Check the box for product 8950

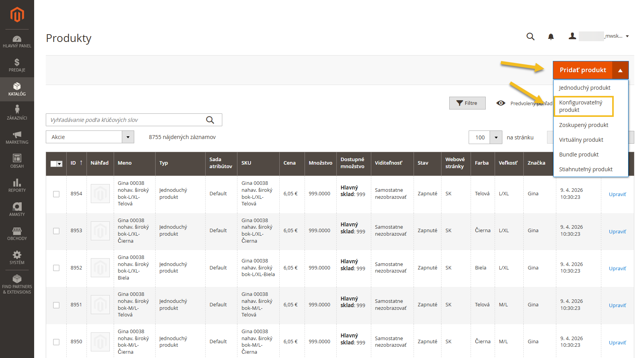tap(56, 342)
